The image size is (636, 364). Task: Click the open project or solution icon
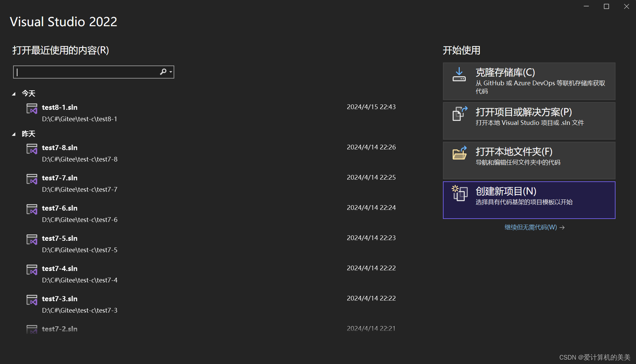coord(460,113)
